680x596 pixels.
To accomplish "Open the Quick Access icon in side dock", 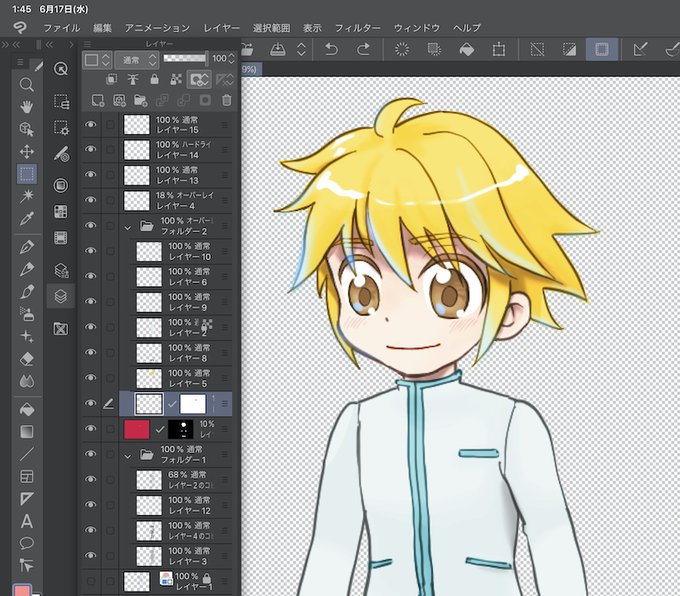I will click(61, 69).
